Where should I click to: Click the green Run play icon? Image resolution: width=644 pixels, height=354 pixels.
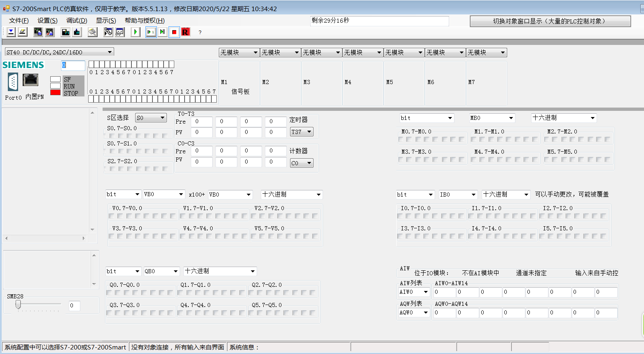136,32
